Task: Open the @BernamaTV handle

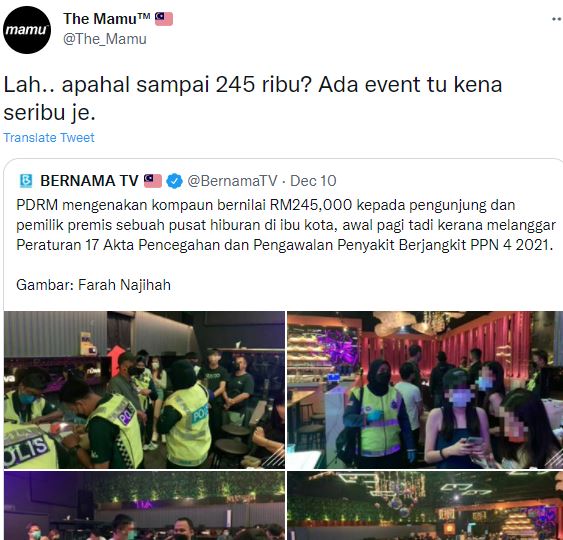Action: coord(232,181)
